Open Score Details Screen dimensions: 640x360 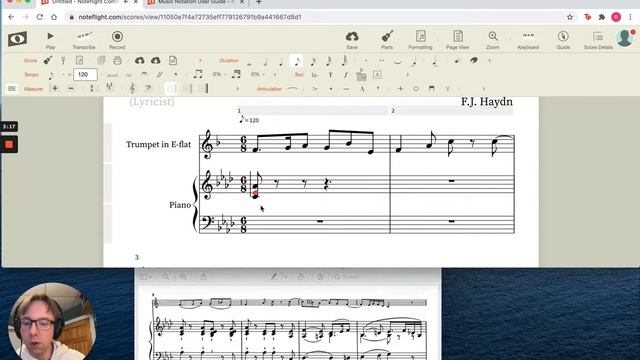tap(598, 40)
